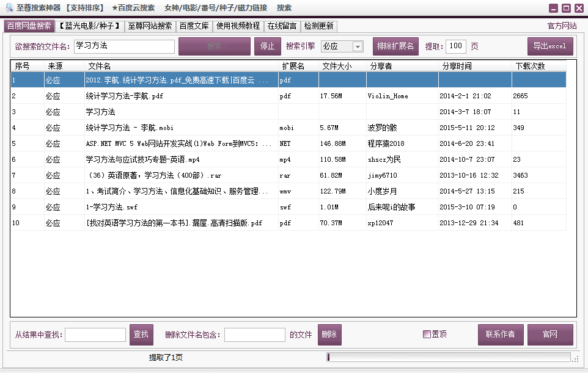
Task: Click the 联系作者 button
Action: coord(500,335)
